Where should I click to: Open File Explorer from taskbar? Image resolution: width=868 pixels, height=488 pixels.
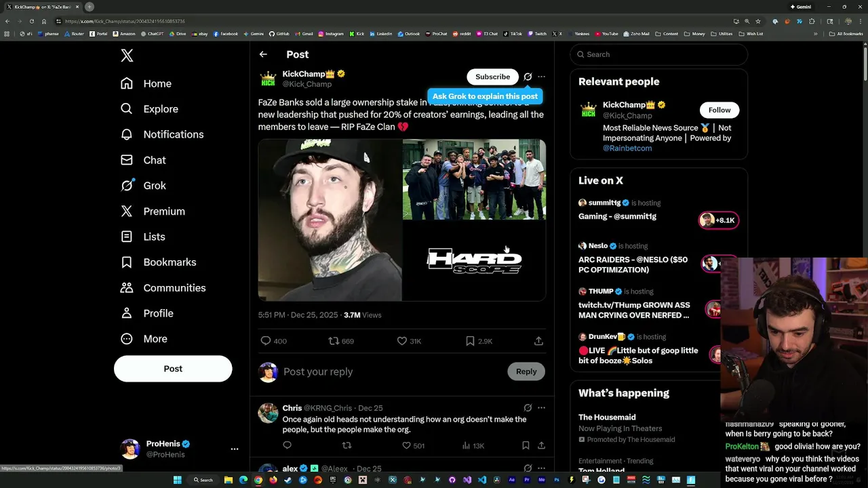point(229,480)
